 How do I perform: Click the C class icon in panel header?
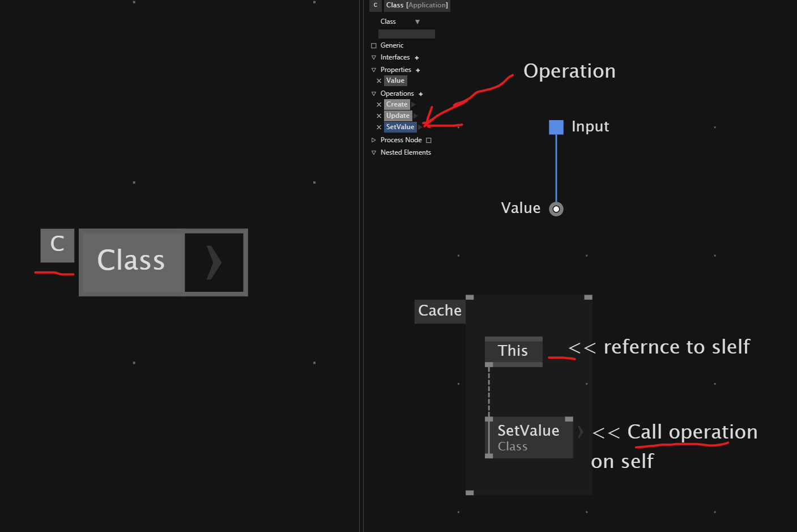pyautogui.click(x=375, y=5)
